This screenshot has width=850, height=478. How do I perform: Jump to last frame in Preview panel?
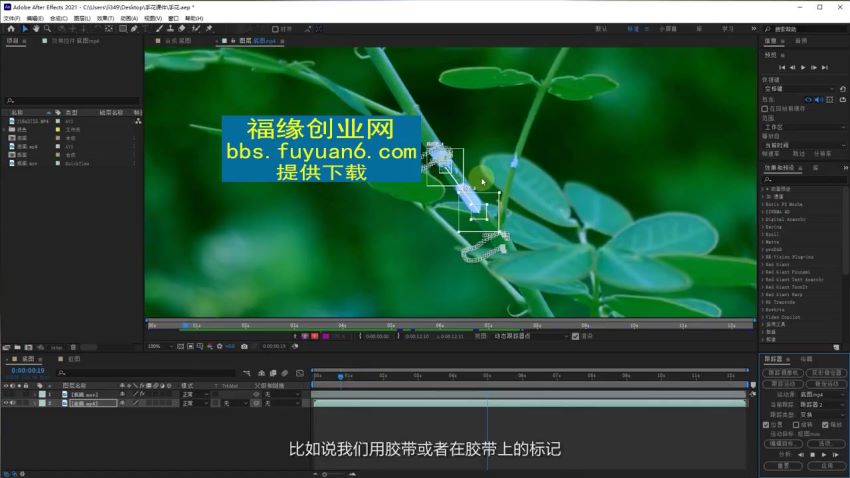point(825,68)
